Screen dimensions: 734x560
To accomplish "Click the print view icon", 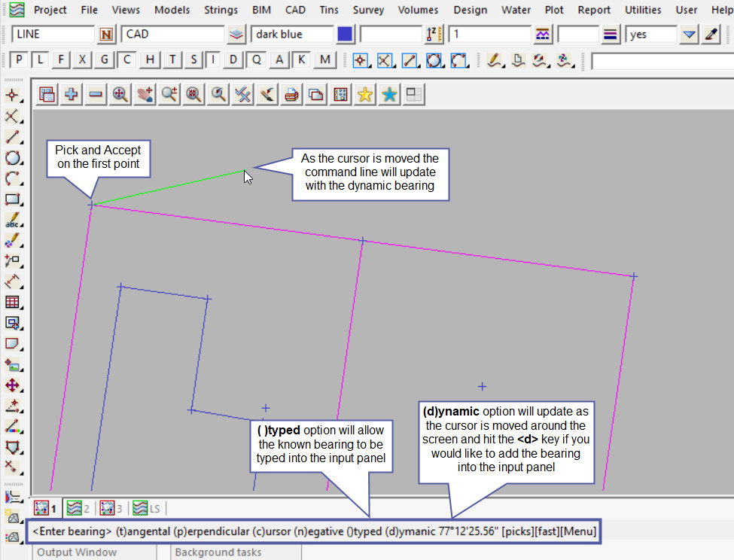I will click(291, 95).
